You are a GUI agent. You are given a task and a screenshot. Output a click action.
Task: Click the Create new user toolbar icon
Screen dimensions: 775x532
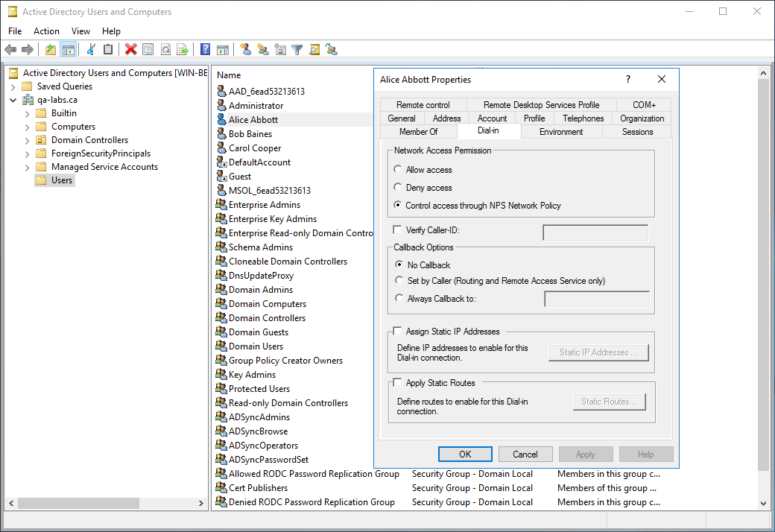[x=246, y=50]
